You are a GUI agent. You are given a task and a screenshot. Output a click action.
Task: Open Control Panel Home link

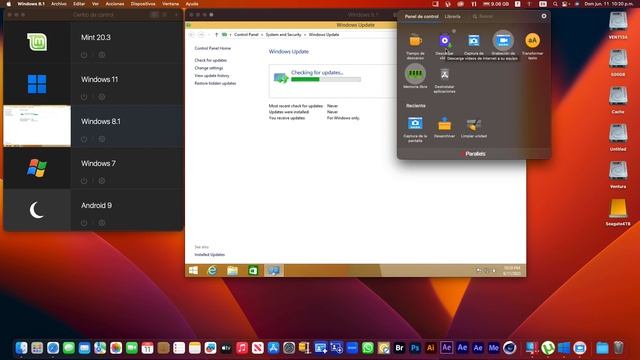tap(213, 48)
